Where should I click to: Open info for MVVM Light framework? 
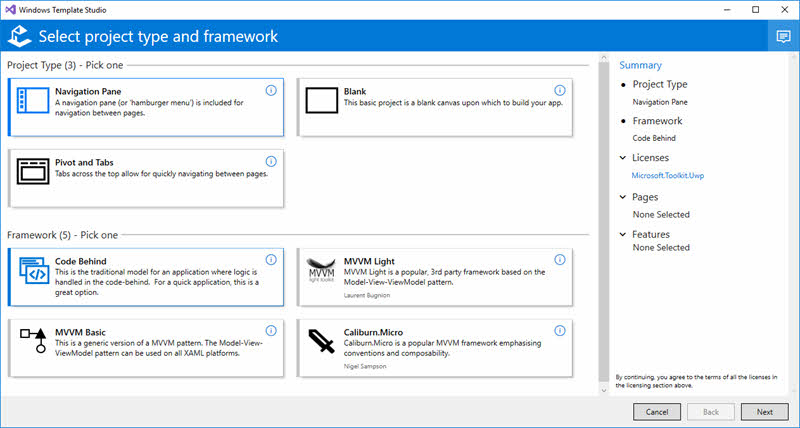point(560,260)
